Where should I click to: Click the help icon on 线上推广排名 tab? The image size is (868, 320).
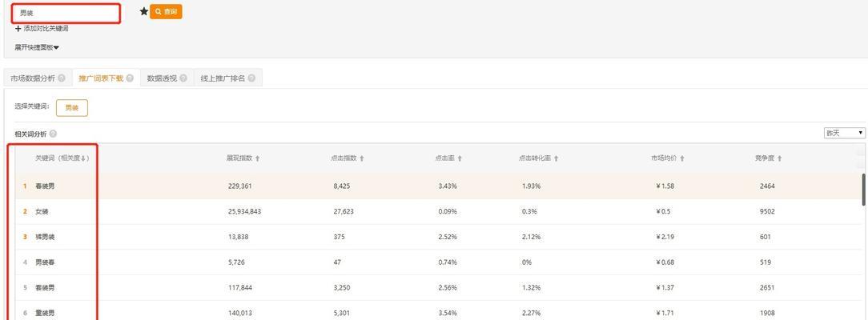251,78
